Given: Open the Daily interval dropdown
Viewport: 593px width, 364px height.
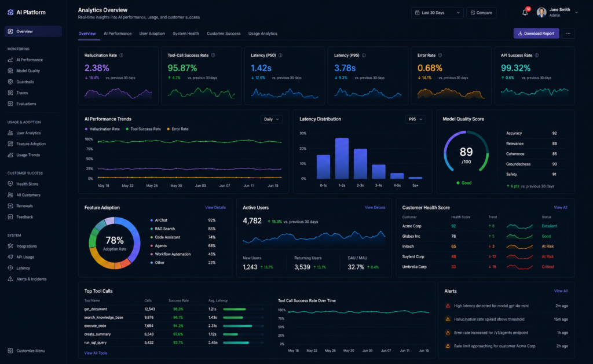Looking at the screenshot, I should (x=271, y=119).
